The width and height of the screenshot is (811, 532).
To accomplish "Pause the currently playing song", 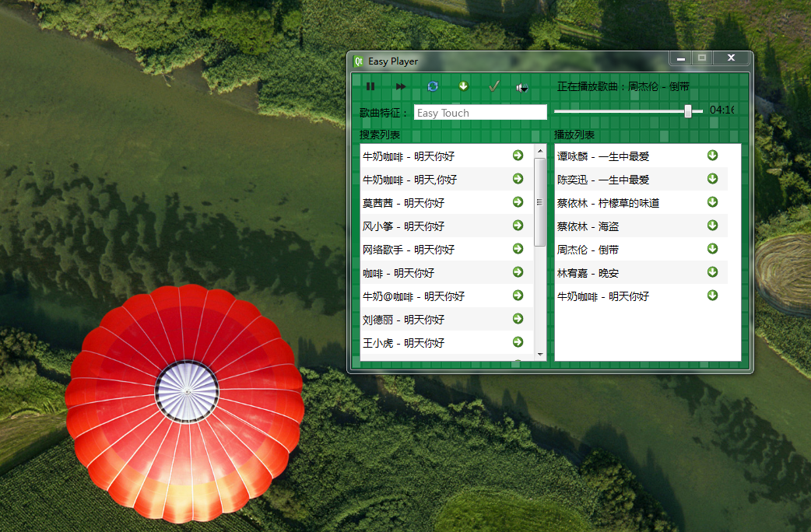I will pos(370,86).
